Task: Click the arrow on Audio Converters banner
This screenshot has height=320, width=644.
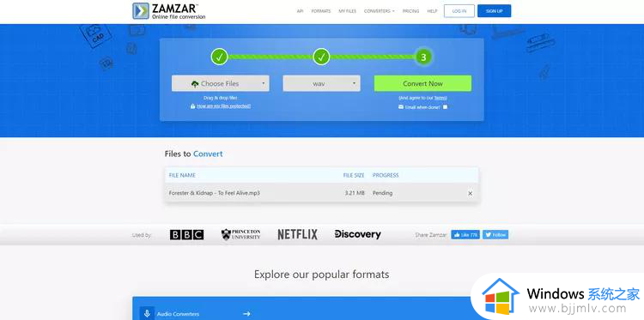Action: coord(246,314)
